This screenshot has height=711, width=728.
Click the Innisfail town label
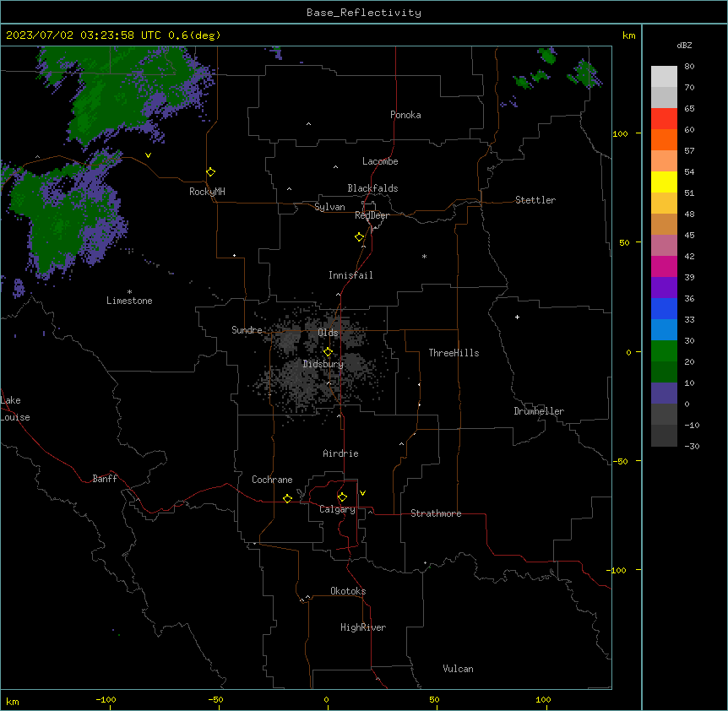coord(350,275)
